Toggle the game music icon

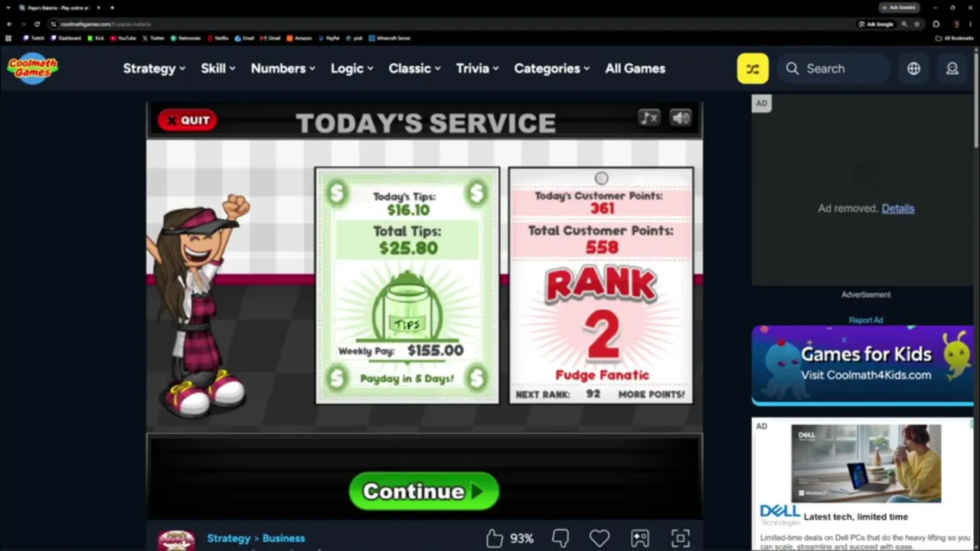[648, 118]
